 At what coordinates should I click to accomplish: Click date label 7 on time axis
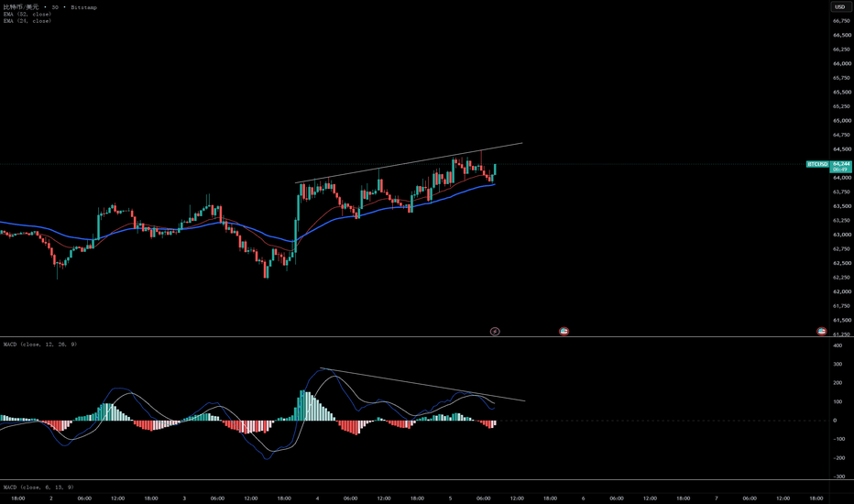[x=716, y=498]
